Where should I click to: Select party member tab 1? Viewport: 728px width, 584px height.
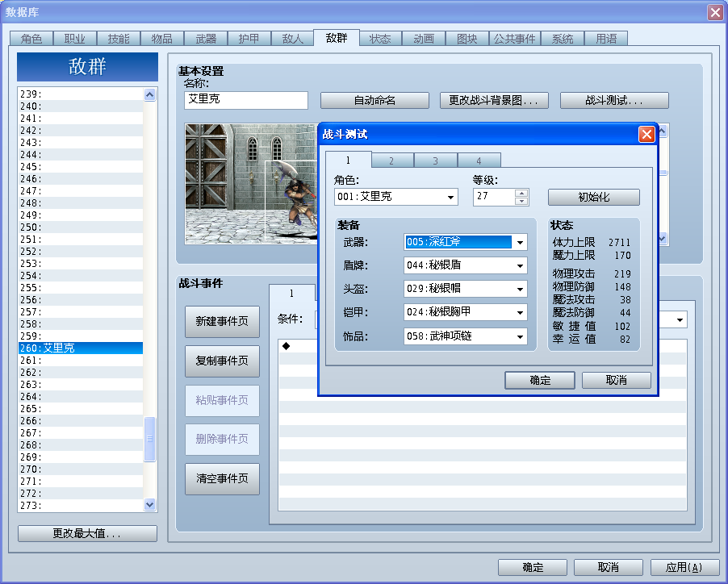coord(348,160)
